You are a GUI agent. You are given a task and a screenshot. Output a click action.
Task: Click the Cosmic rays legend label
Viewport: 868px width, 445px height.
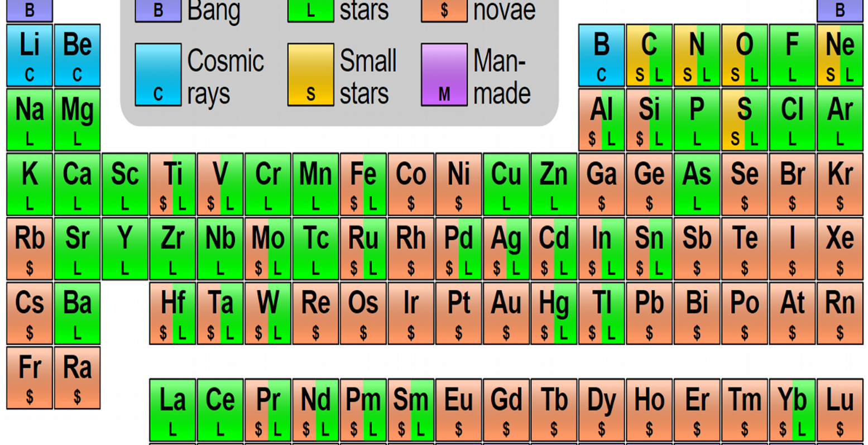(x=226, y=76)
